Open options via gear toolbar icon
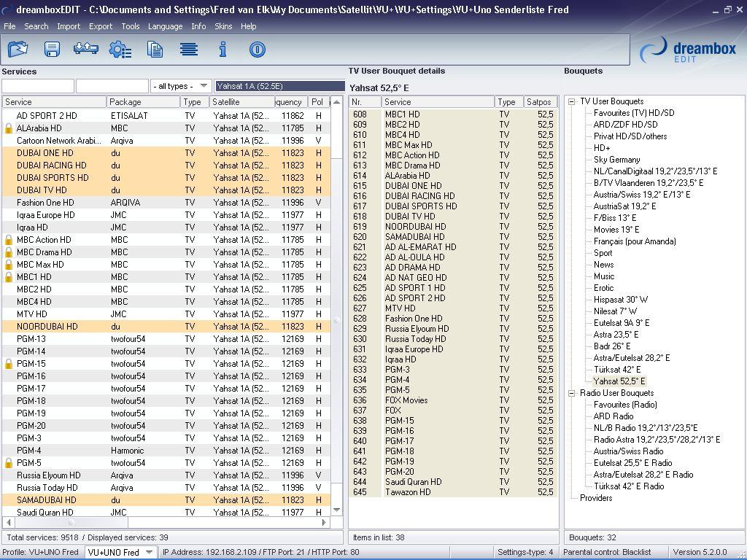This screenshot has height=560, width=747. point(120,49)
